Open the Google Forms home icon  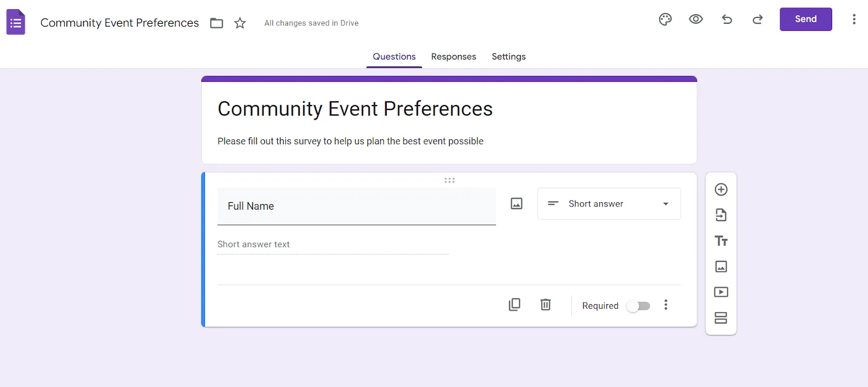click(x=16, y=22)
